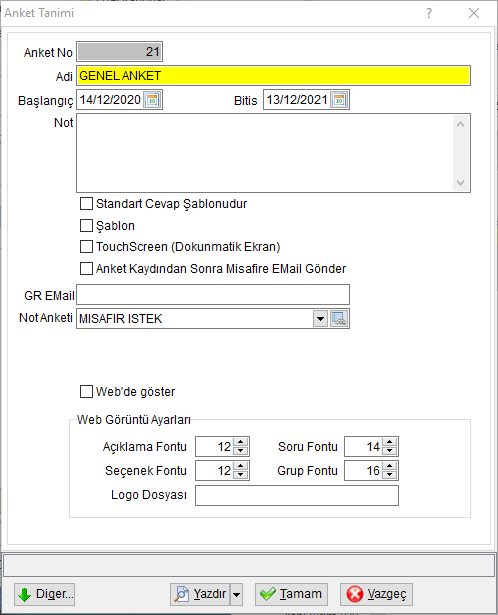Viewport: 498px width, 615px height.
Task: Decrease the Seçenek Fontu value
Action: [x=241, y=475]
